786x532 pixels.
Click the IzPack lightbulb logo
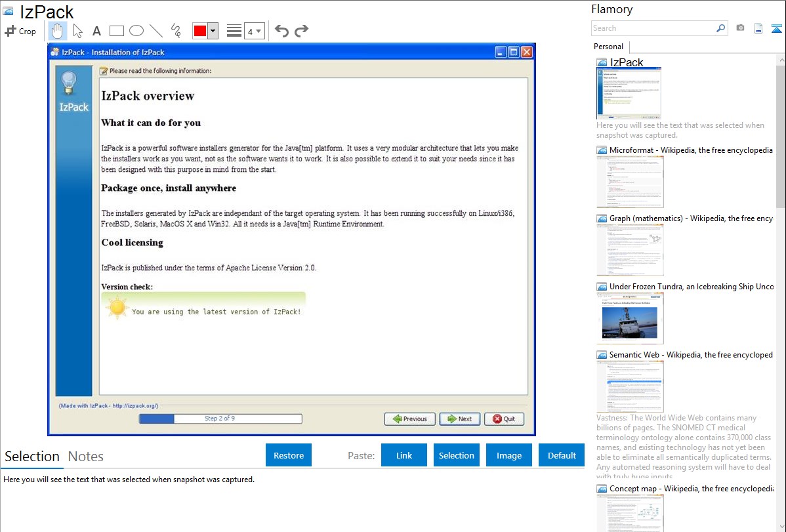(69, 83)
